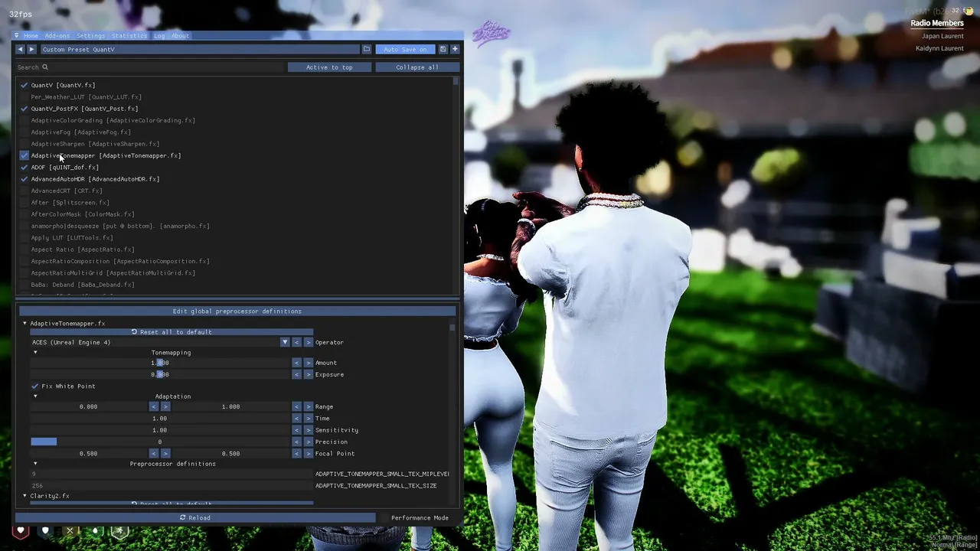This screenshot has width=980, height=551.
Task: Click the heart health HUD icon
Action: coord(21,530)
